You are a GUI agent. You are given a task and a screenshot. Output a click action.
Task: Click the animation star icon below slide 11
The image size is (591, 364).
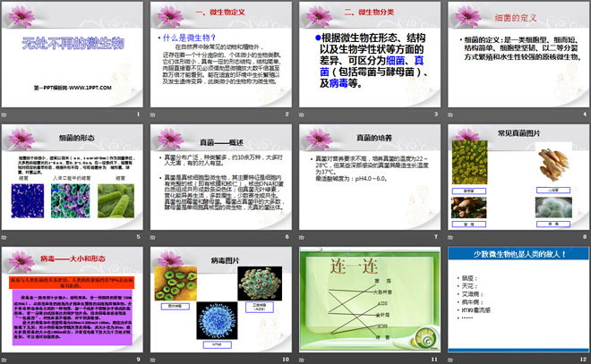coord(302,360)
